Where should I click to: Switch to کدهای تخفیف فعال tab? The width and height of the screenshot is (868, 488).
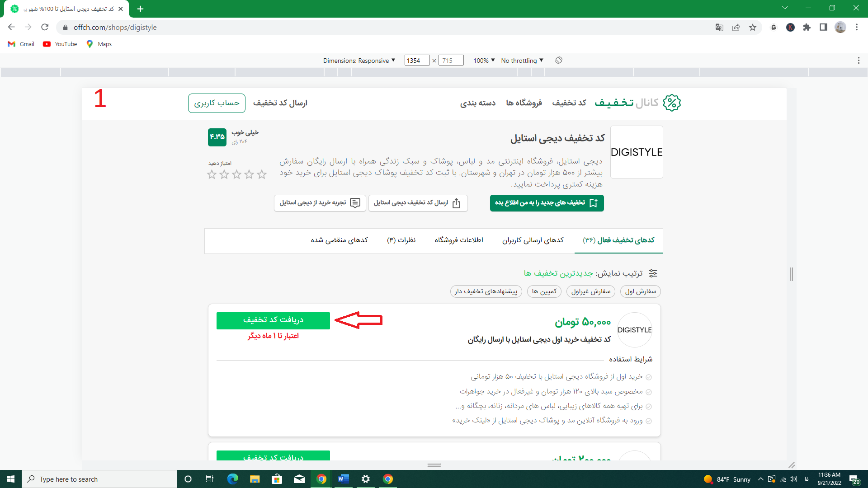[618, 240]
